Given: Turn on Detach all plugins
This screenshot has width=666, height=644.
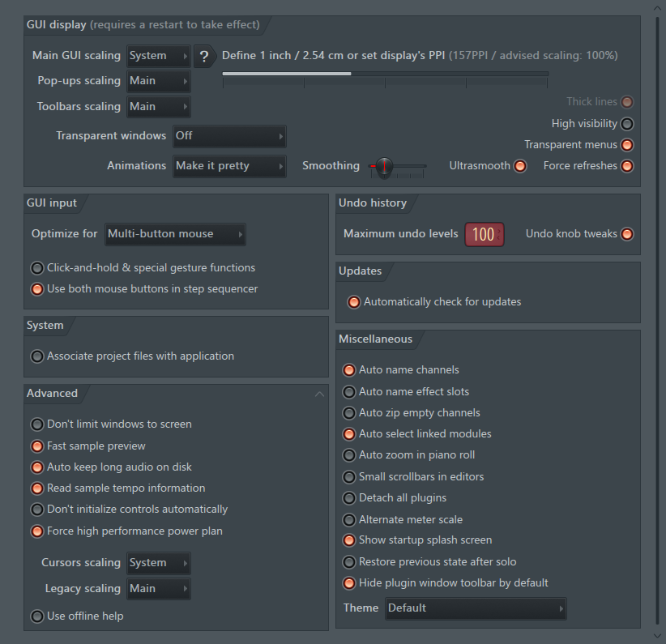Looking at the screenshot, I should (349, 498).
